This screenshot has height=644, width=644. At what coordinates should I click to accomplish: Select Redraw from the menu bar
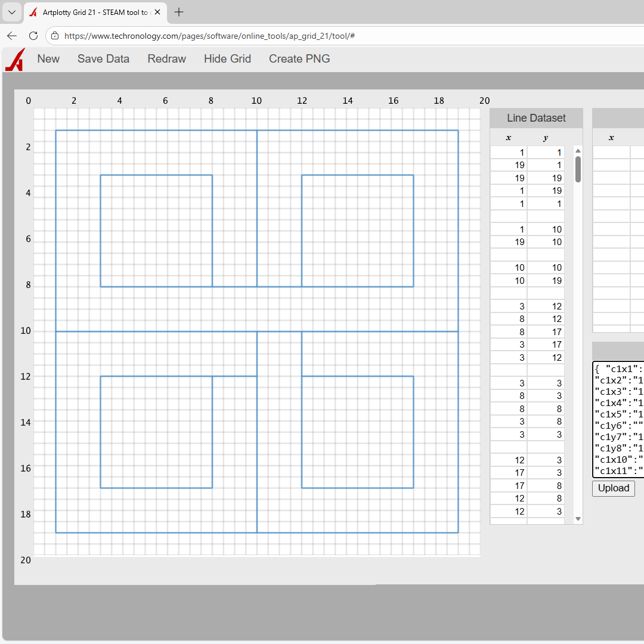(166, 58)
